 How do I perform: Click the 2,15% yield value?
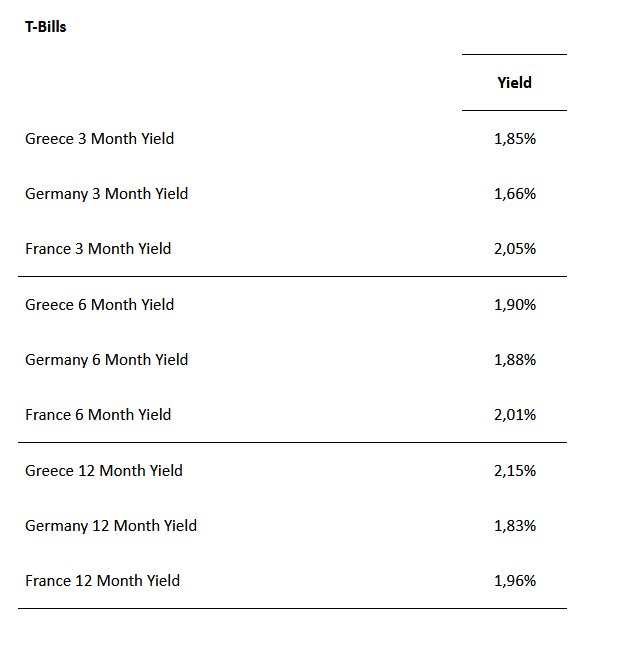pyautogui.click(x=515, y=471)
